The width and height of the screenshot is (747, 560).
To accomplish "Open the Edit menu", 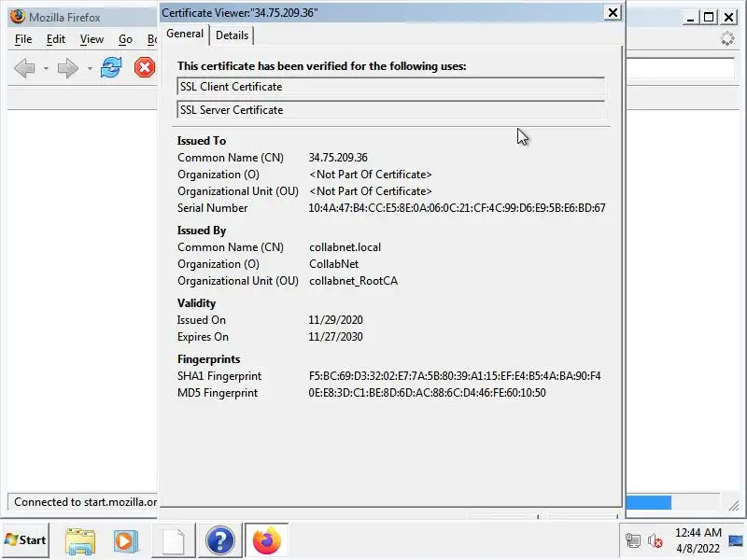I will coord(56,39).
